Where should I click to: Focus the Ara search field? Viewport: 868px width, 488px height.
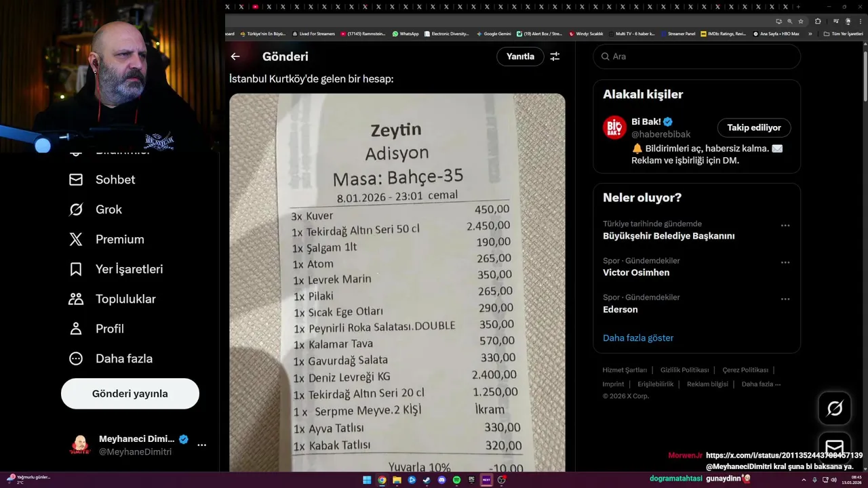click(x=696, y=56)
